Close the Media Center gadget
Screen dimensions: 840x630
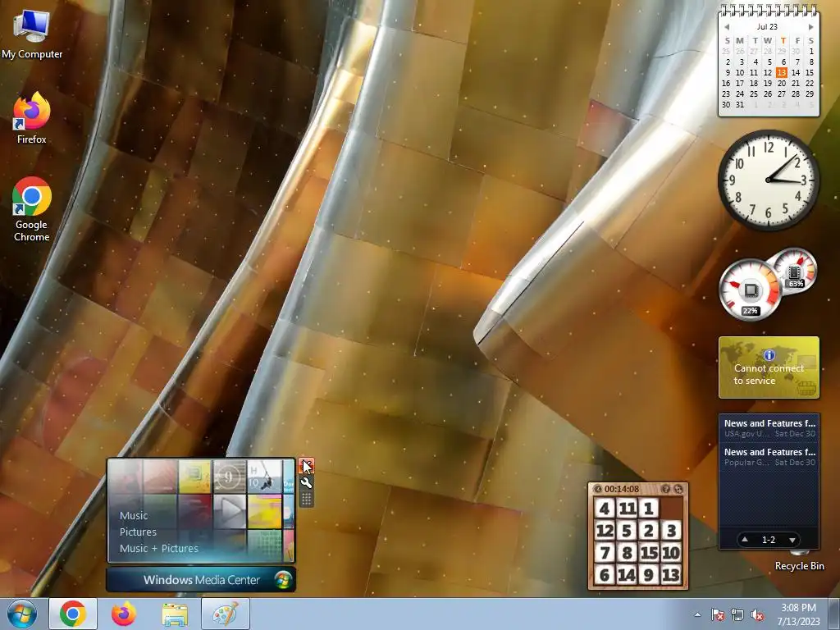coord(306,465)
